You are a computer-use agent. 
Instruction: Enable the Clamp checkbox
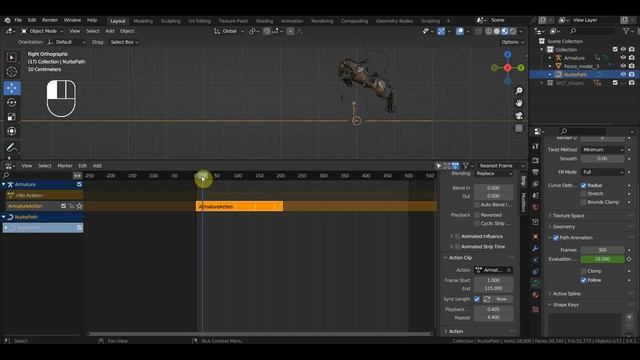coord(584,271)
